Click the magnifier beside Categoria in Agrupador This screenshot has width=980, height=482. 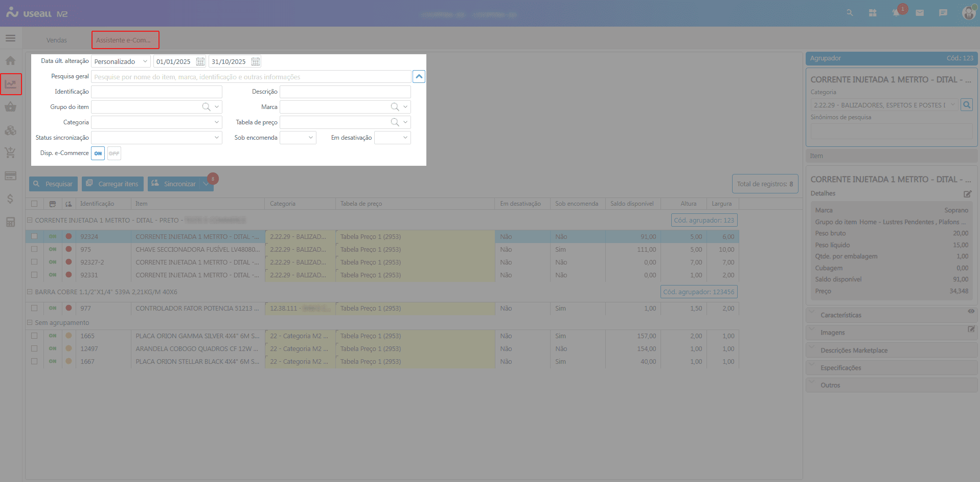[966, 105]
